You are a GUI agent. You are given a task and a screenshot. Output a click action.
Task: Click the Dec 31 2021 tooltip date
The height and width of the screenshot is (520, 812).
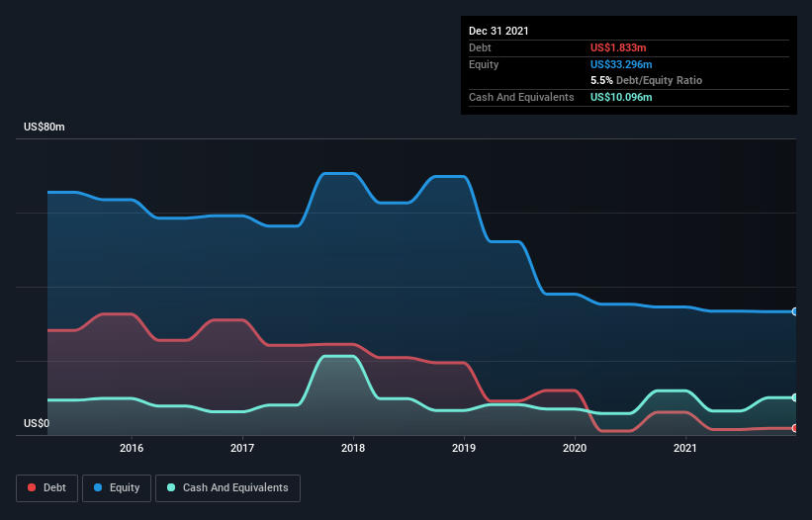pyautogui.click(x=498, y=31)
